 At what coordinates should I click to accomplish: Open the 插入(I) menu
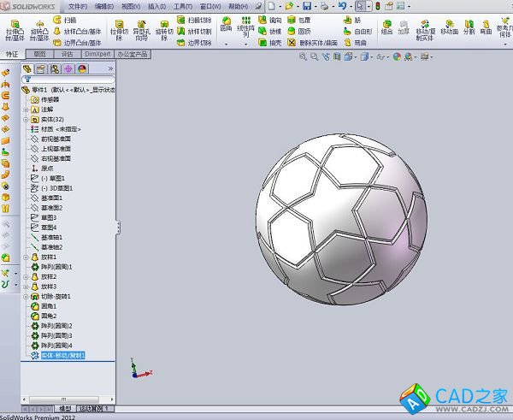pyautogui.click(x=156, y=6)
